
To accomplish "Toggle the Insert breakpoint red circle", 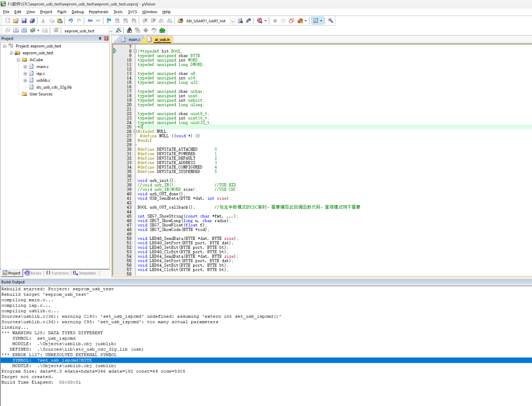I will click(x=275, y=21).
